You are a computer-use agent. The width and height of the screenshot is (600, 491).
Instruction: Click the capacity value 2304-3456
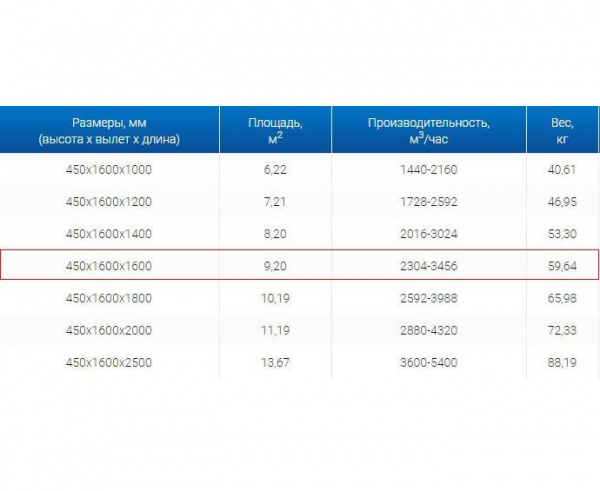pyautogui.click(x=429, y=266)
